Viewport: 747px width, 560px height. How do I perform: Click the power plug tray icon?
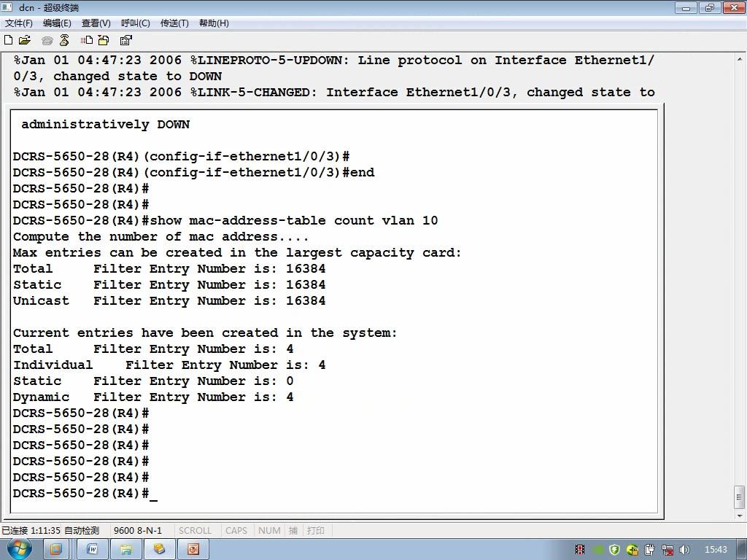point(650,550)
